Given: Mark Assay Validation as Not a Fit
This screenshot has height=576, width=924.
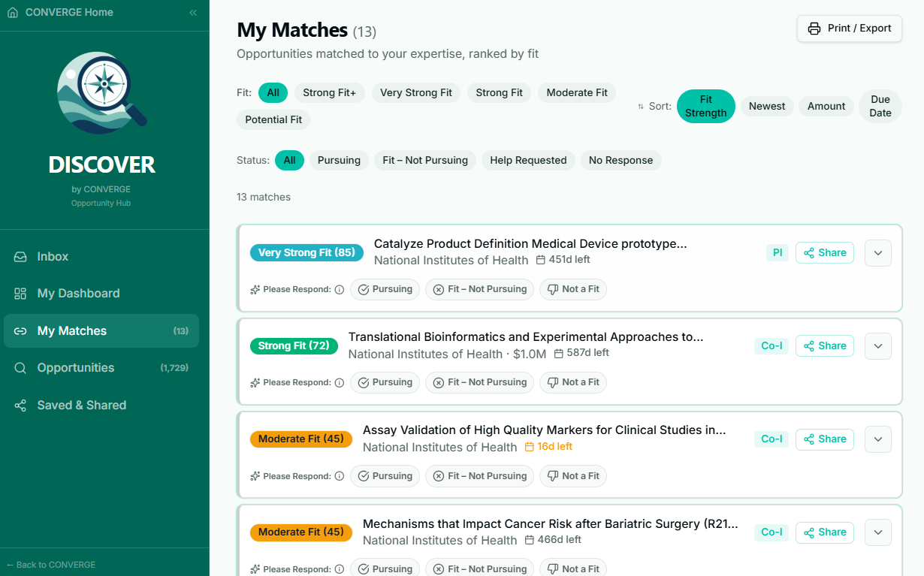Looking at the screenshot, I should tap(573, 476).
